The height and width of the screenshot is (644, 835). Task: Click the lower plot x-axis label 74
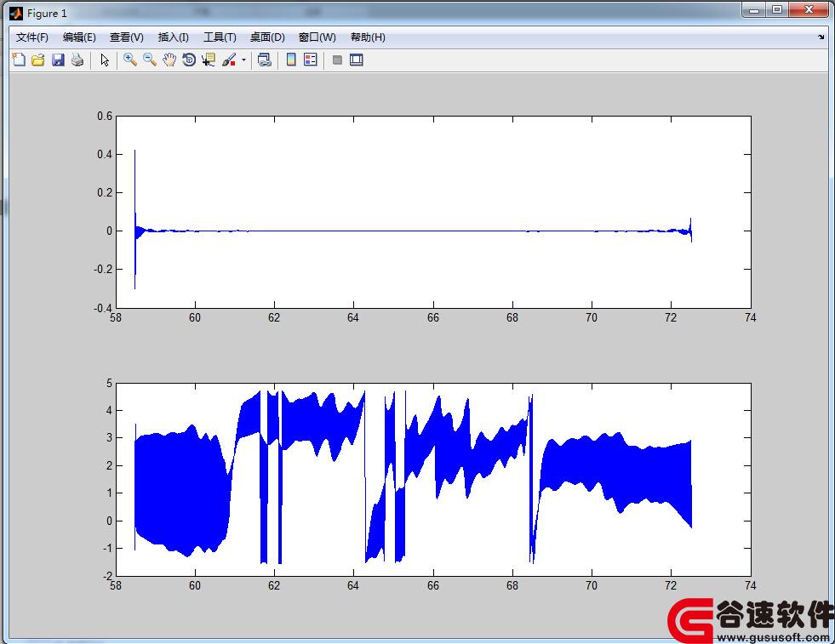751,585
